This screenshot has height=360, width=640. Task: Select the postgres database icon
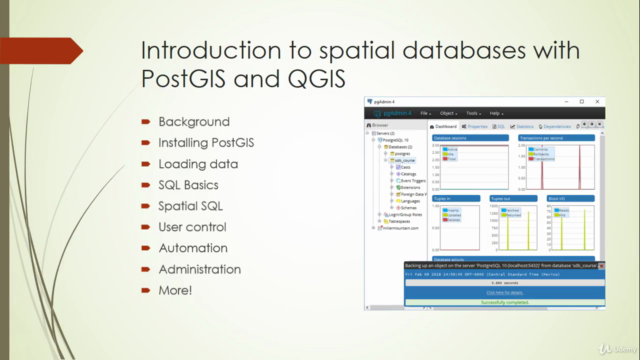(392, 154)
